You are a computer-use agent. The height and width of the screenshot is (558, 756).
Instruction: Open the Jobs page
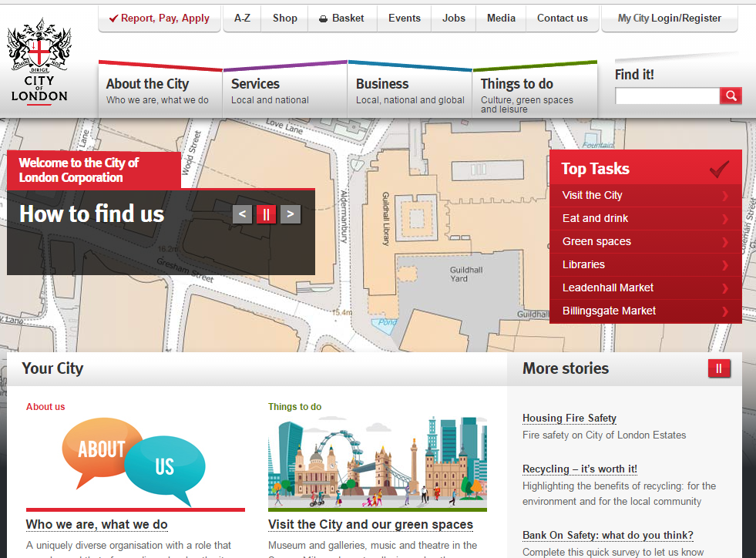454,18
